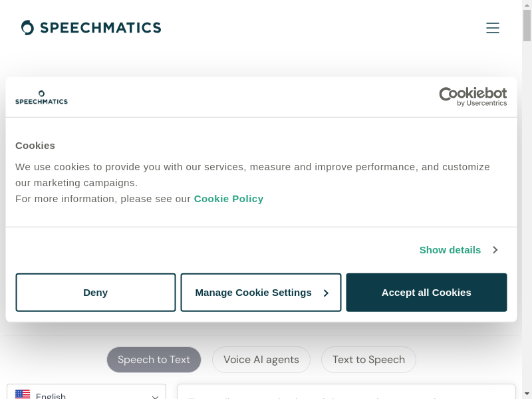
Task: Click the US flag icon in language selector
Action: click(23, 395)
